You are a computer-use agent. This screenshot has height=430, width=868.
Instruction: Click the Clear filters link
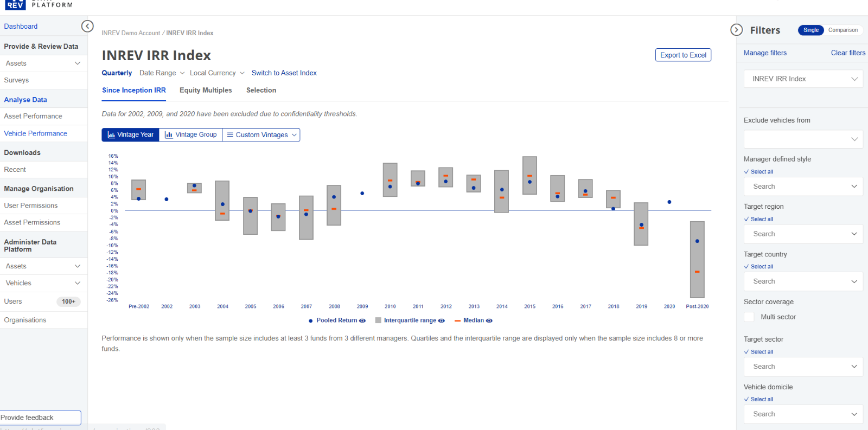pyautogui.click(x=848, y=53)
